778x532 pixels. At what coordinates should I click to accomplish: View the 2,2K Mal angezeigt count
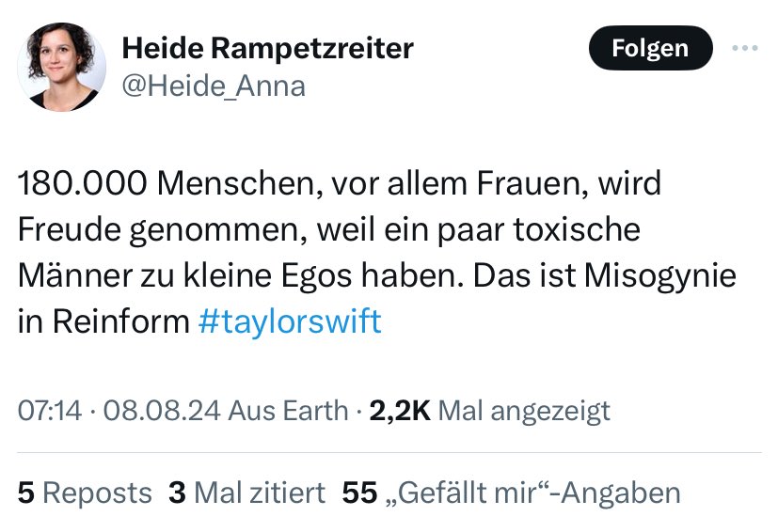pos(490,411)
